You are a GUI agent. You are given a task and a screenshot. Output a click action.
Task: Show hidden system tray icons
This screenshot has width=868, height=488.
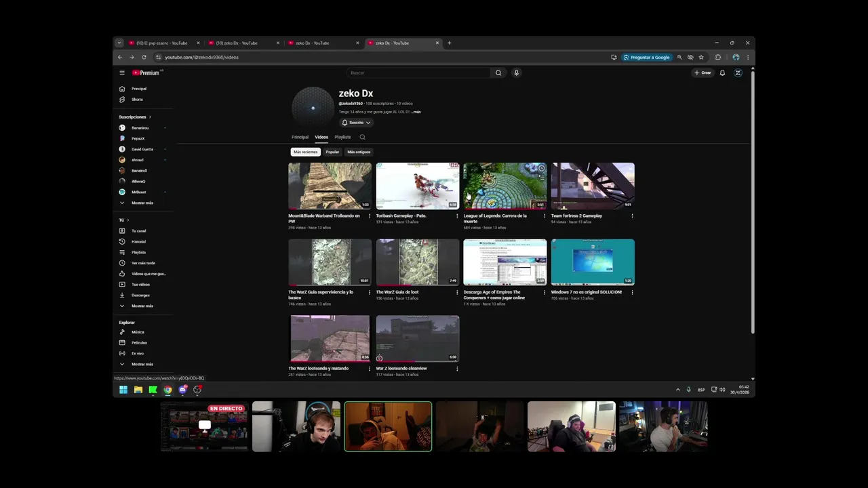(x=677, y=390)
